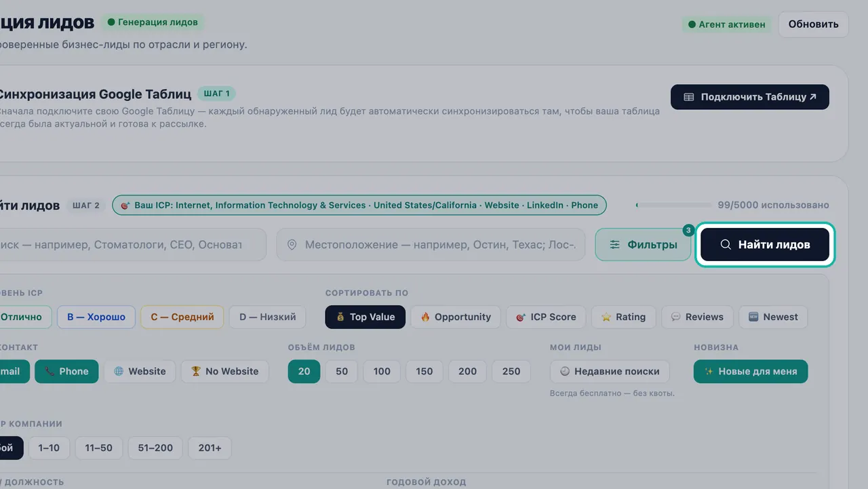Image resolution: width=868 pixels, height=489 pixels.
Task: Click the table icon on Подключить Таблицу
Action: coord(689,97)
